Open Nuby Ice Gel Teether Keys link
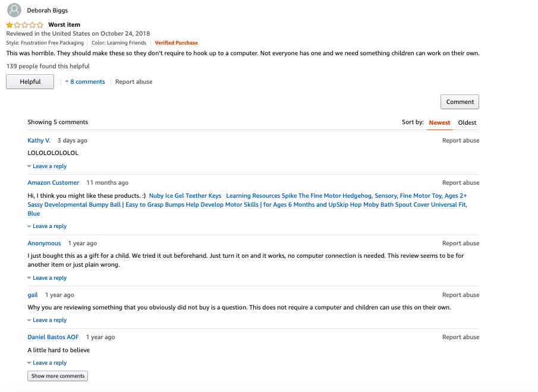The height and width of the screenshot is (392, 538). [x=185, y=196]
